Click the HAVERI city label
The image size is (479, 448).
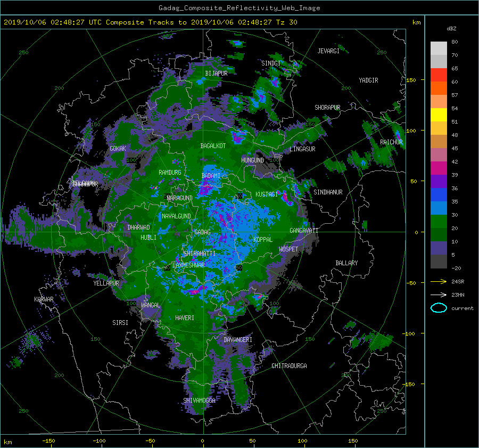click(185, 318)
